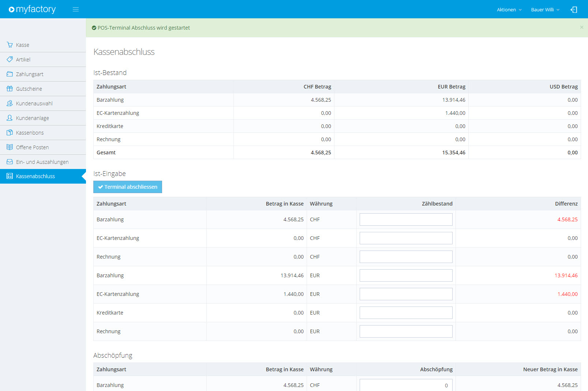Image resolution: width=588 pixels, height=391 pixels.
Task: Click the Kasse shopping cart icon
Action: [10, 45]
